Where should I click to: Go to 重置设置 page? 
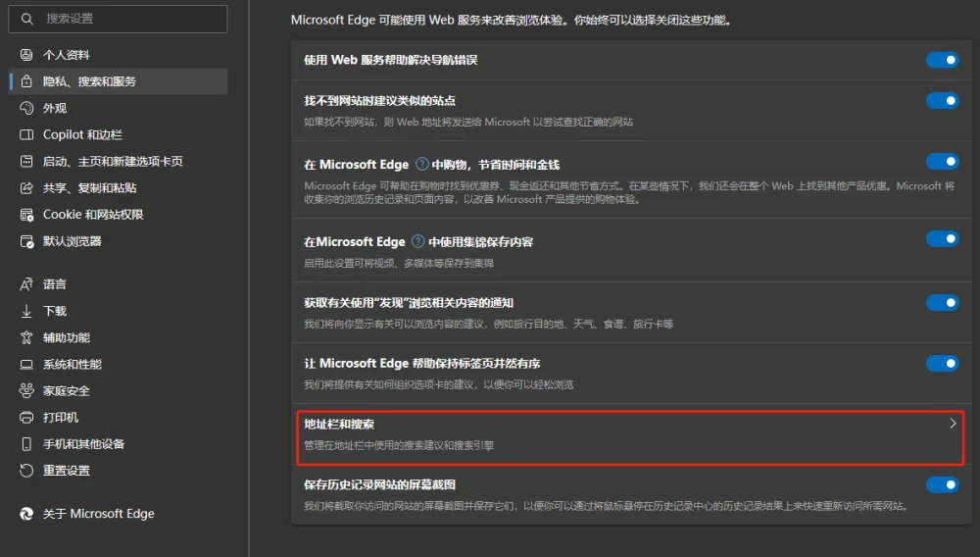click(67, 470)
